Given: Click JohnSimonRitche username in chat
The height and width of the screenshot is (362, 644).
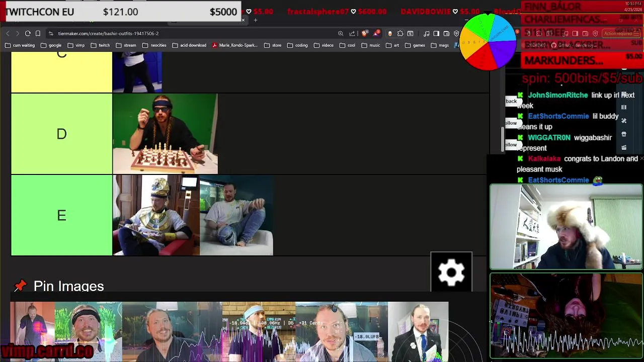Looking at the screenshot, I should (x=557, y=95).
